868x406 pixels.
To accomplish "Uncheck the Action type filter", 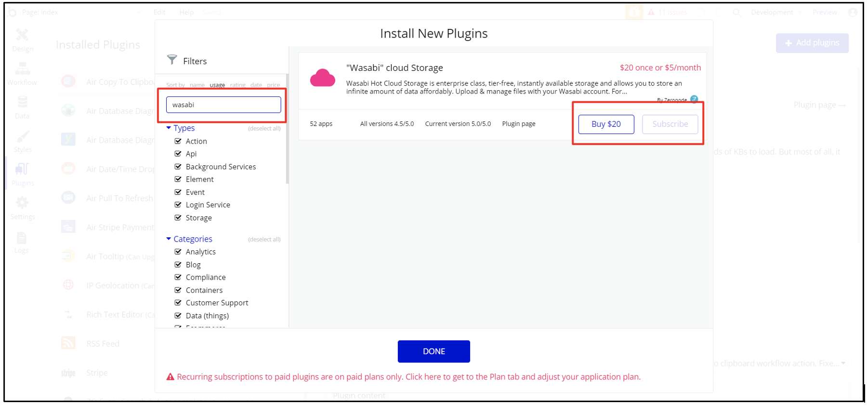I will tap(178, 141).
